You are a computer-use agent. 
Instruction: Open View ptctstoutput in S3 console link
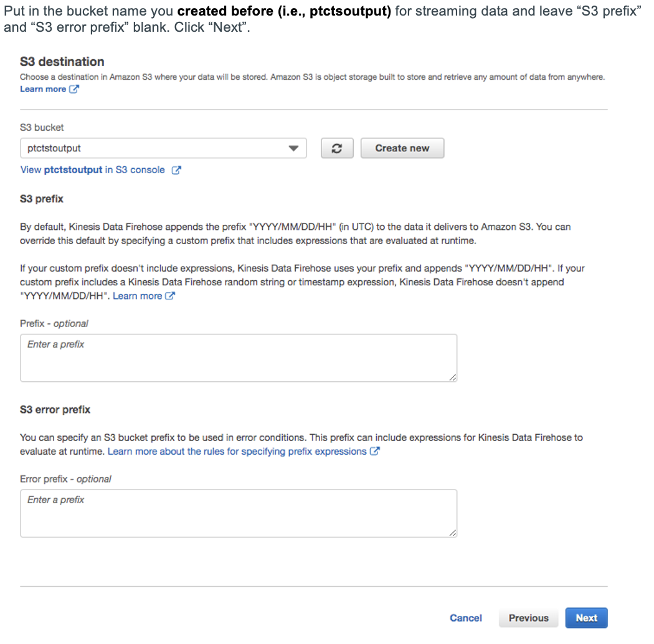pos(92,170)
